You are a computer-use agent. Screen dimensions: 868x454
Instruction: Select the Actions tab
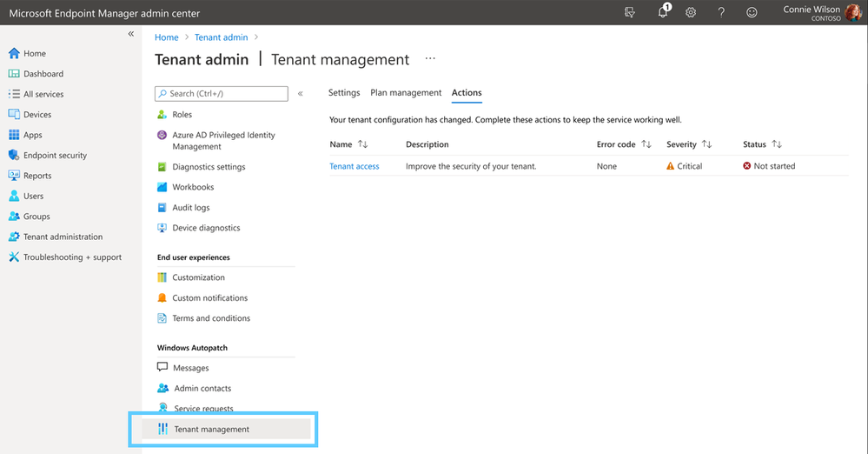(x=467, y=92)
